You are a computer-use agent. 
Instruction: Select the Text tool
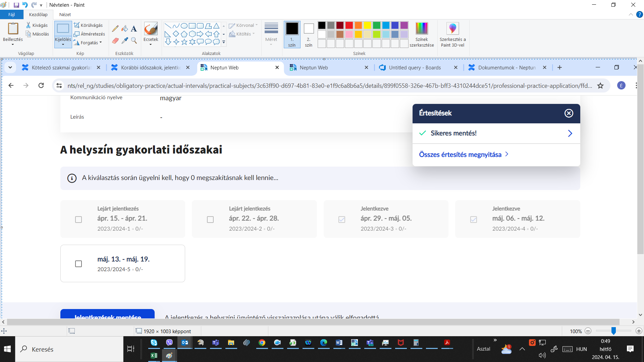[x=134, y=29]
